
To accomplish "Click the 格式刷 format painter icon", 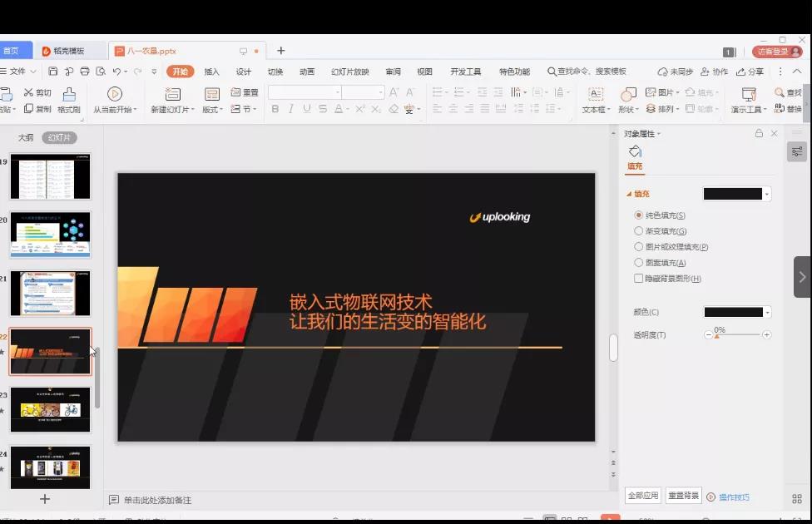I will point(69,94).
